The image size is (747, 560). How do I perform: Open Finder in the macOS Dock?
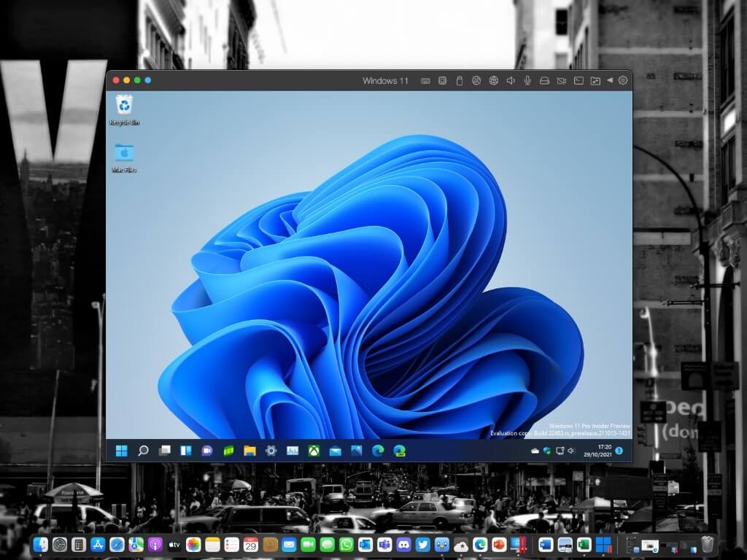(x=41, y=544)
